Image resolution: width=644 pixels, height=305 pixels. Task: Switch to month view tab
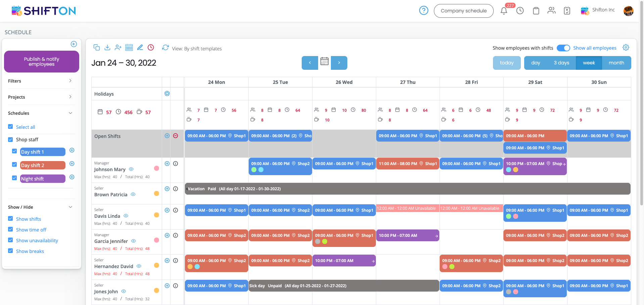(616, 63)
